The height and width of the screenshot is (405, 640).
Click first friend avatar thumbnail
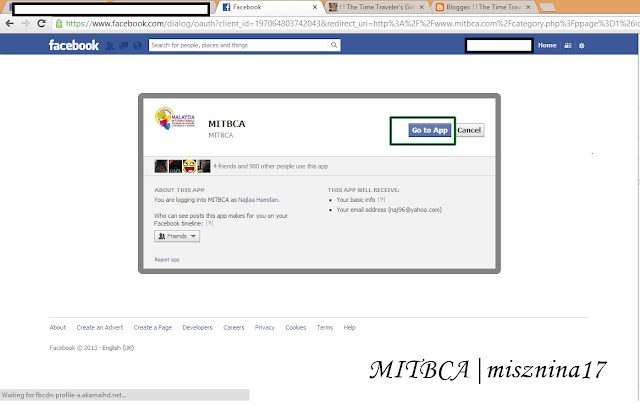click(x=161, y=166)
